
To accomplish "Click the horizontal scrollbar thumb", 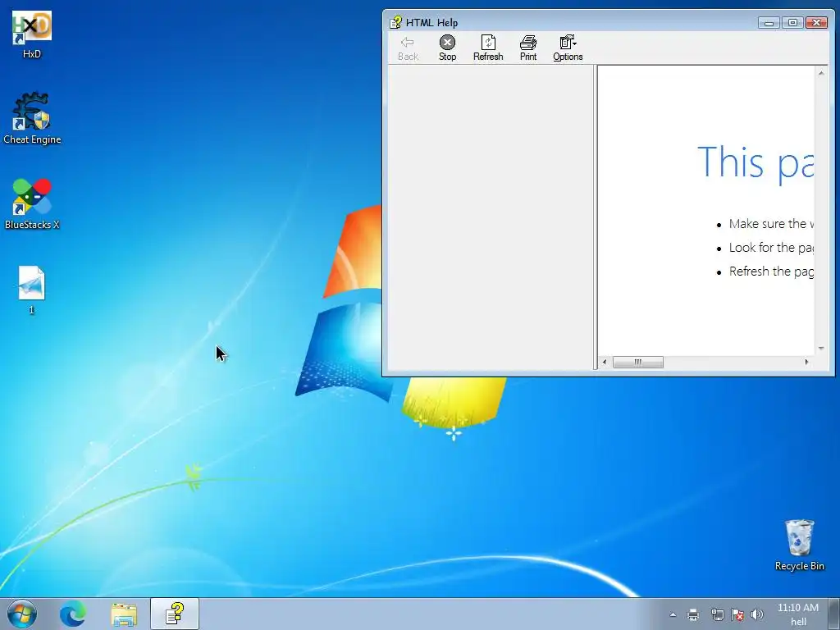I will 638,362.
